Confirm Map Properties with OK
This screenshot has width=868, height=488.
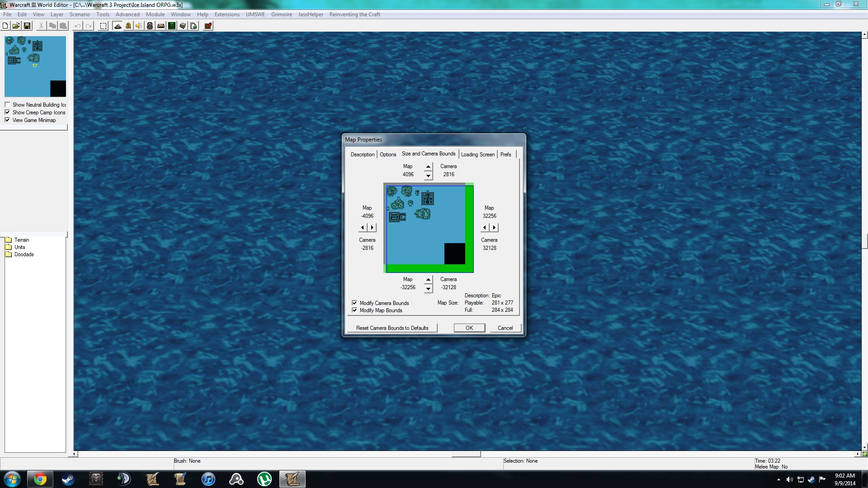469,328
